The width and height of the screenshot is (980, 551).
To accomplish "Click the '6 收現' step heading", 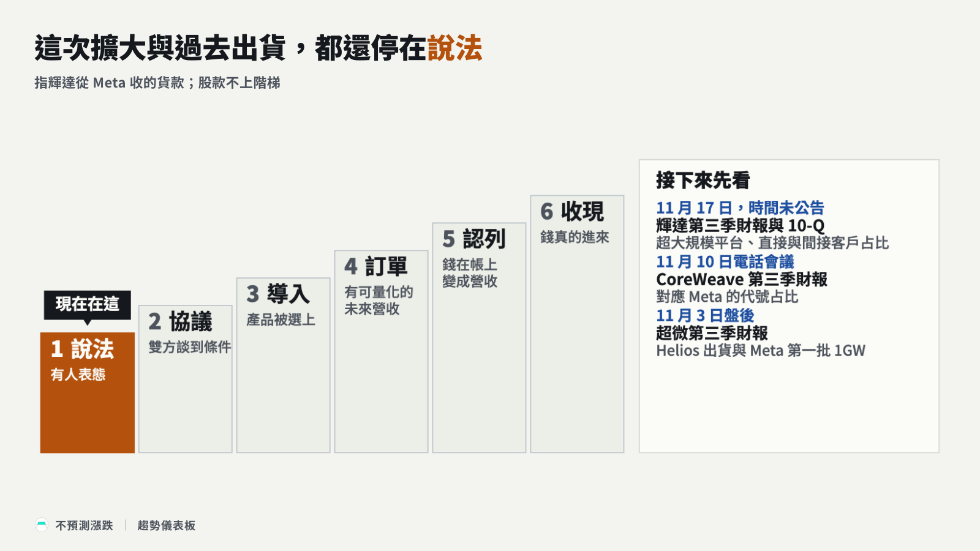I will [x=572, y=211].
